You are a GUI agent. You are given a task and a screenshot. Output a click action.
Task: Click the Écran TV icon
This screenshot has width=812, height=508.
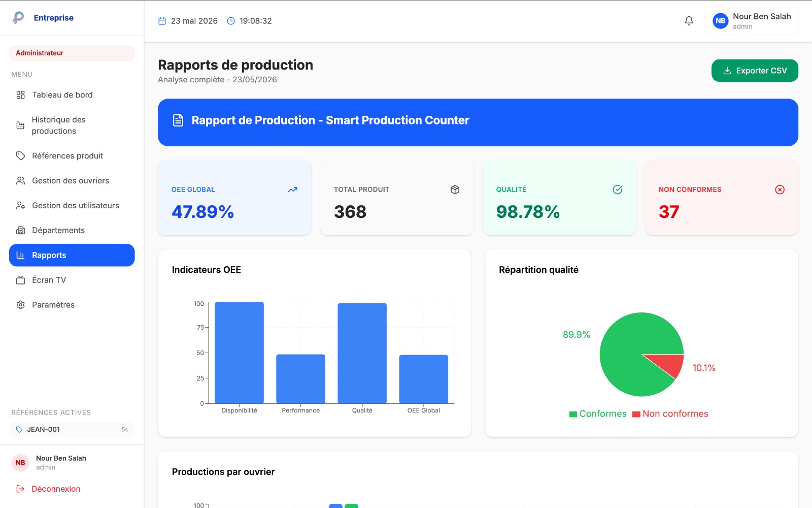[20, 280]
